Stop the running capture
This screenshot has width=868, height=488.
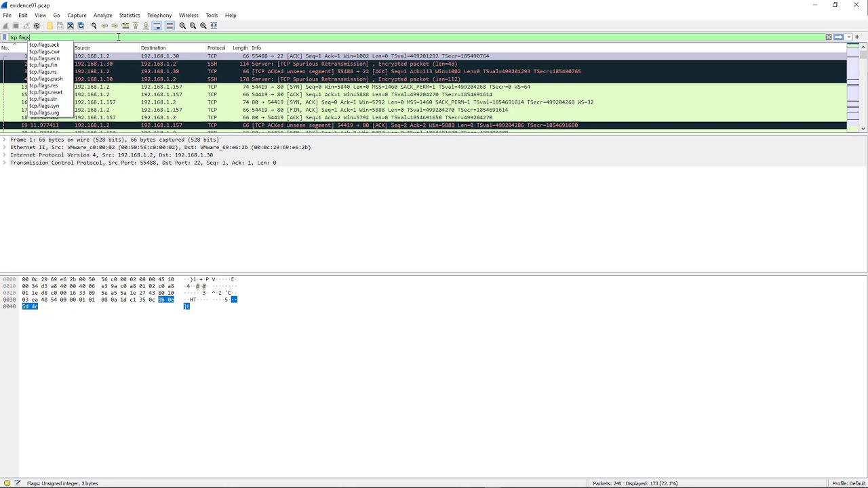pyautogui.click(x=16, y=26)
